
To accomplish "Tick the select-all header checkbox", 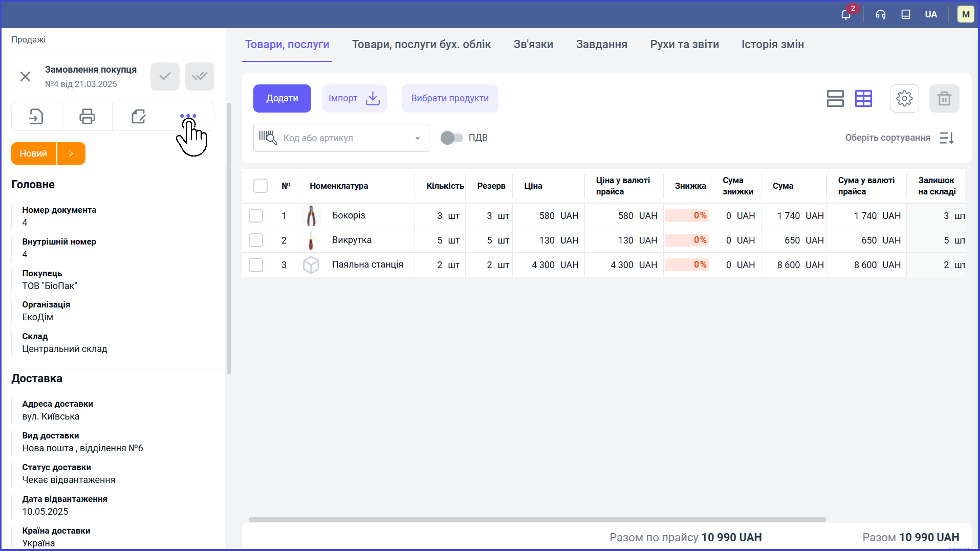I will (x=260, y=186).
